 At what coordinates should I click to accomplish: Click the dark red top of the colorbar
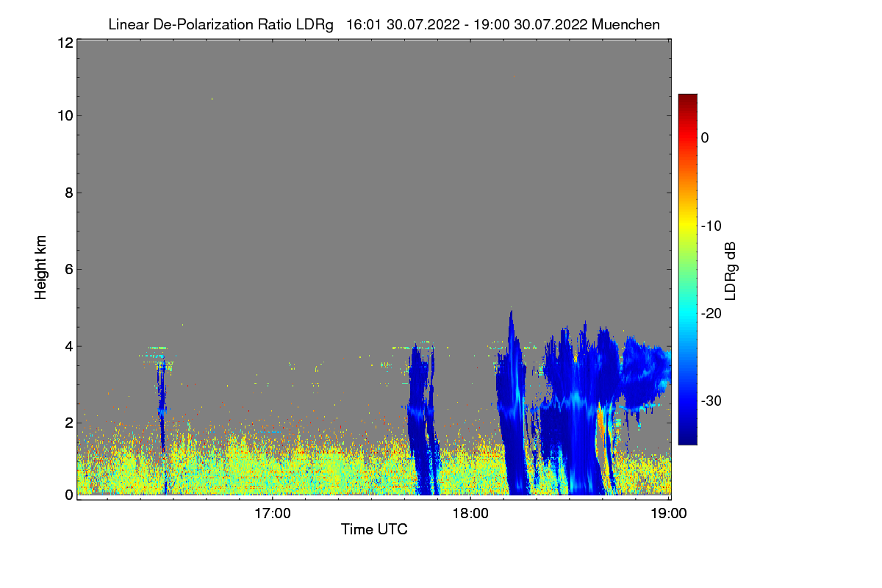(687, 101)
